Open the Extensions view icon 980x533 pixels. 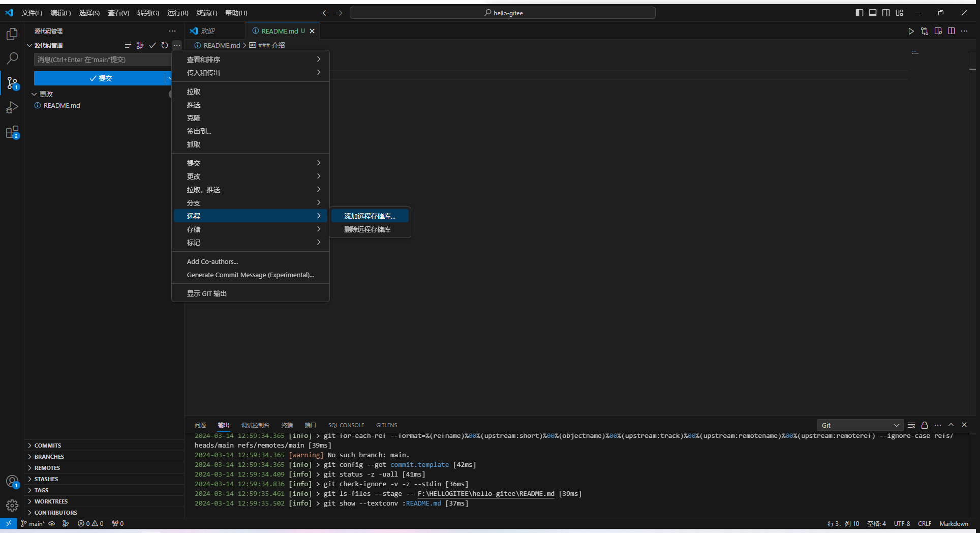12,132
